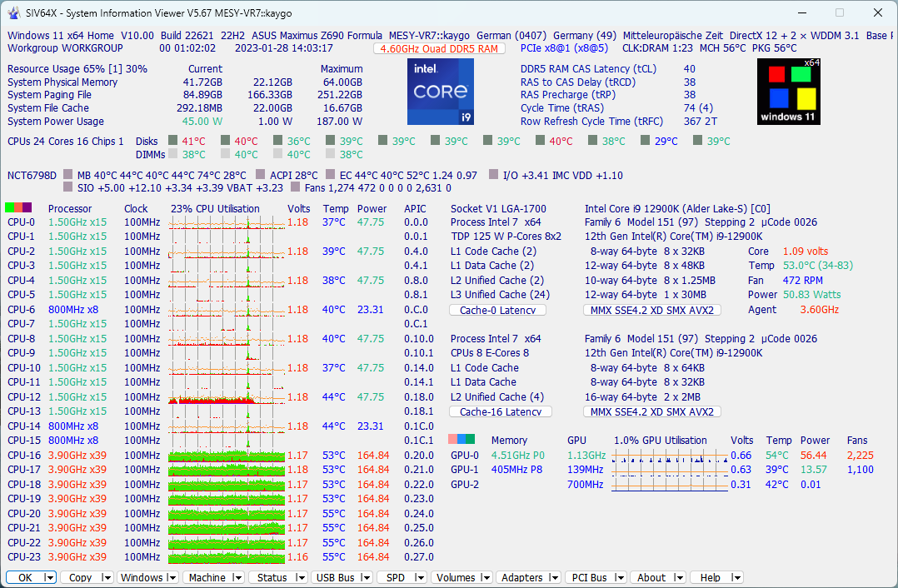Click the ACPI sensor square icon
The width and height of the screenshot is (898, 588).
click(x=261, y=175)
